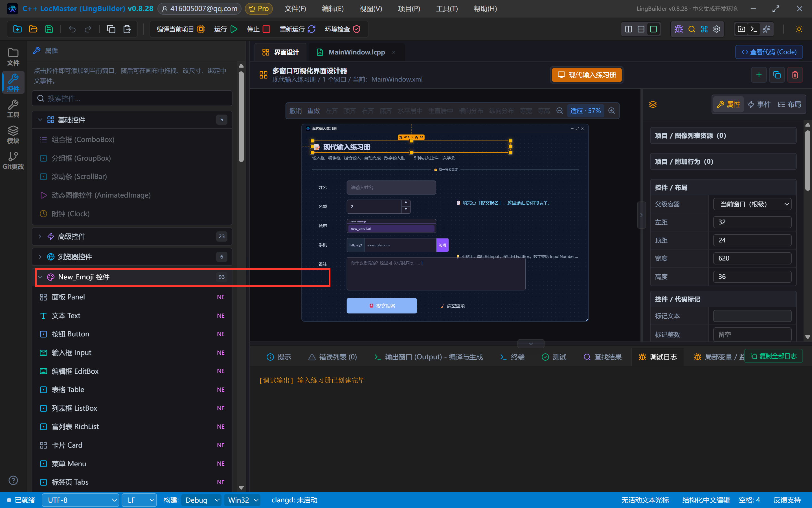Open the debug bug icon in toolbar
812x508 pixels.
(x=679, y=29)
